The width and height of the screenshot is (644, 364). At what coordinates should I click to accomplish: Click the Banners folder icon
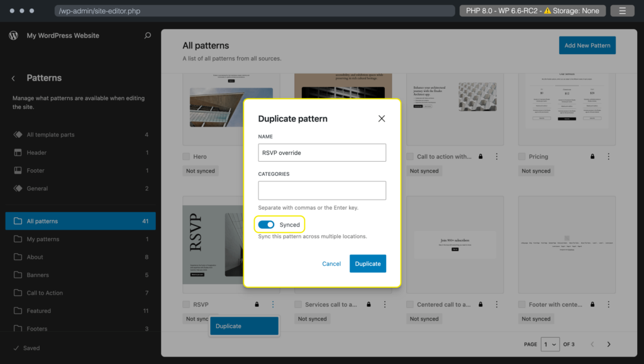click(x=18, y=275)
